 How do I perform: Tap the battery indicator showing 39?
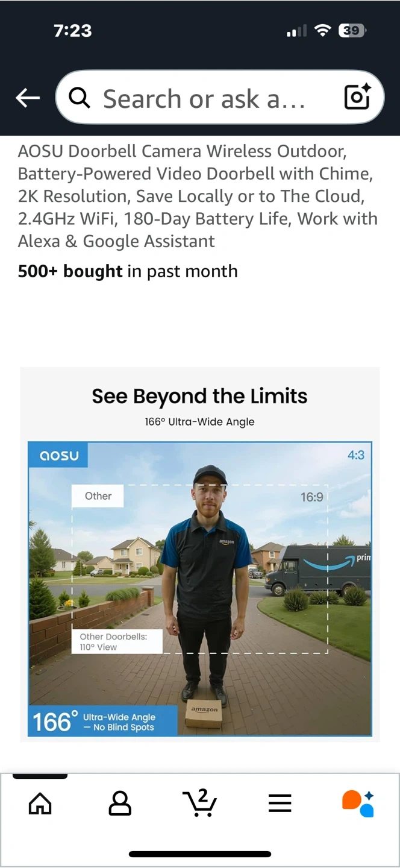(352, 31)
